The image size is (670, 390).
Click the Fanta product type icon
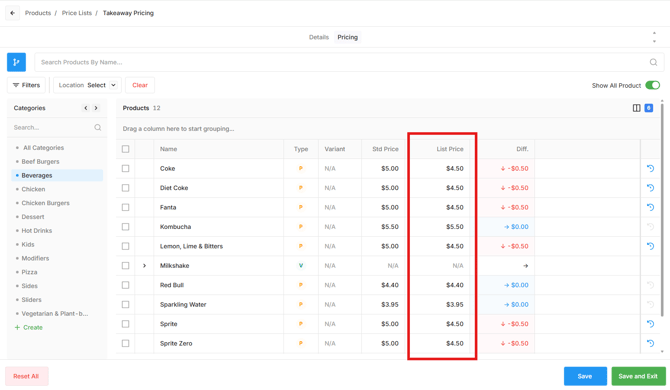point(301,207)
